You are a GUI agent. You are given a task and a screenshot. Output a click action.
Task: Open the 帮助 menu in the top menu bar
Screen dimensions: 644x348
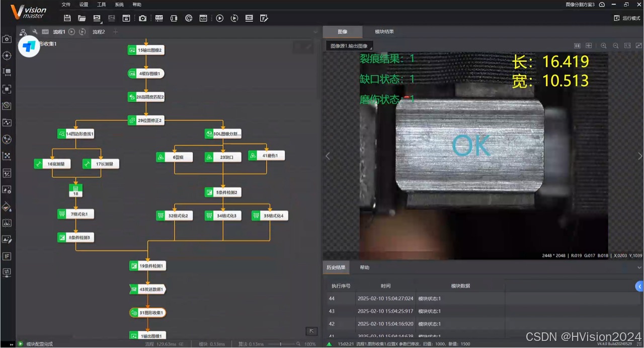[x=137, y=5]
